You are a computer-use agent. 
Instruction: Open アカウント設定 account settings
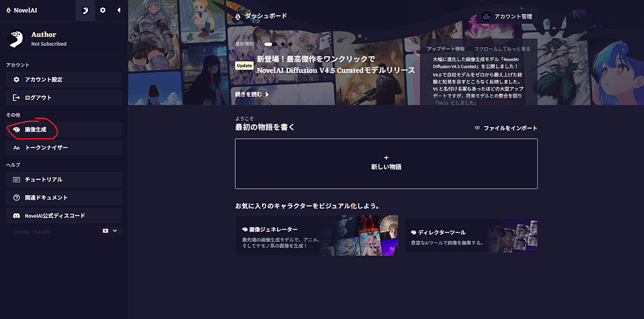click(64, 79)
